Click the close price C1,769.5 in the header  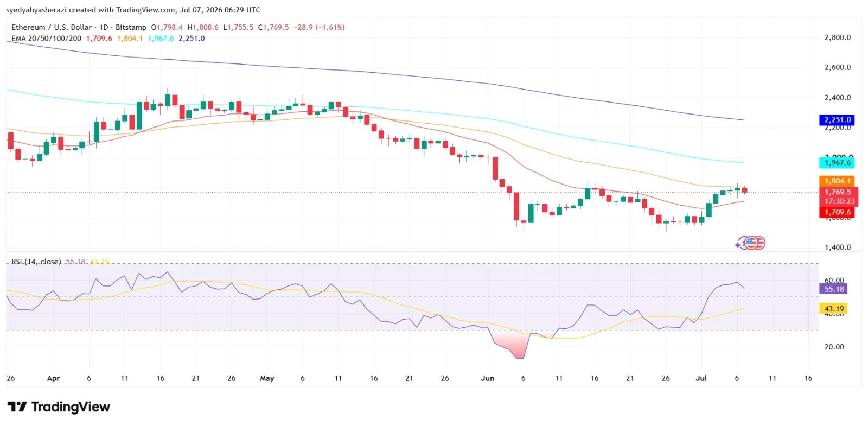pos(273,27)
